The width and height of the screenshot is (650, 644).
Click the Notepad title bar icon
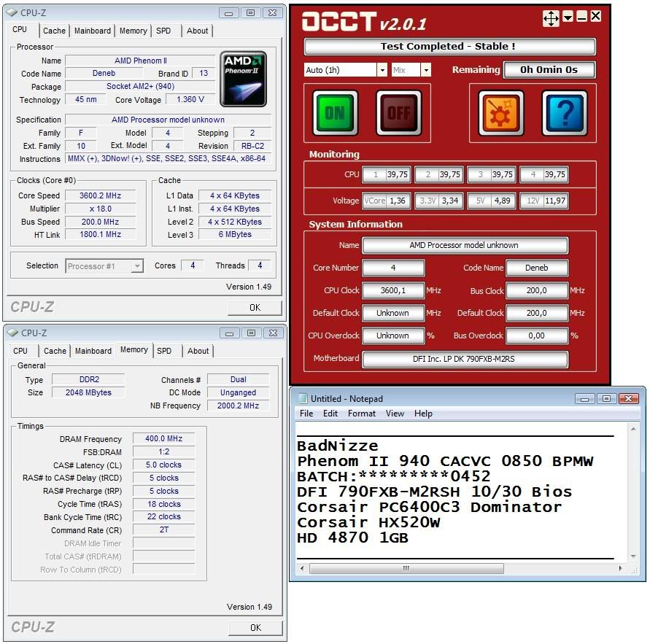(303, 399)
